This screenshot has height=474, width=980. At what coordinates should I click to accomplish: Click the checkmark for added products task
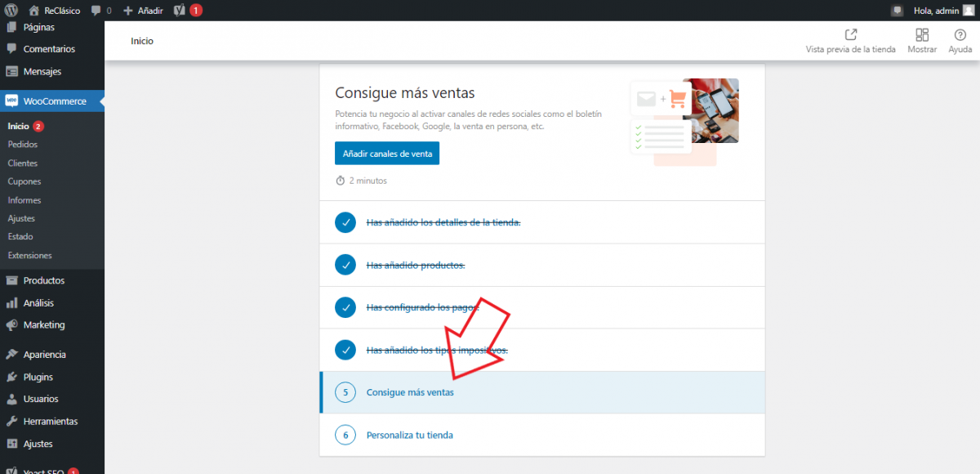click(x=345, y=265)
